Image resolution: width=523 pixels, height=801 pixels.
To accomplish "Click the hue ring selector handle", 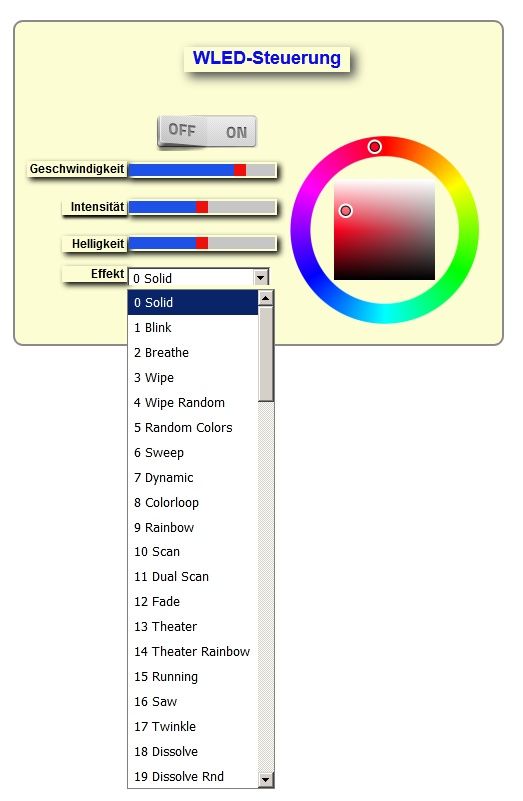I will pyautogui.click(x=374, y=147).
